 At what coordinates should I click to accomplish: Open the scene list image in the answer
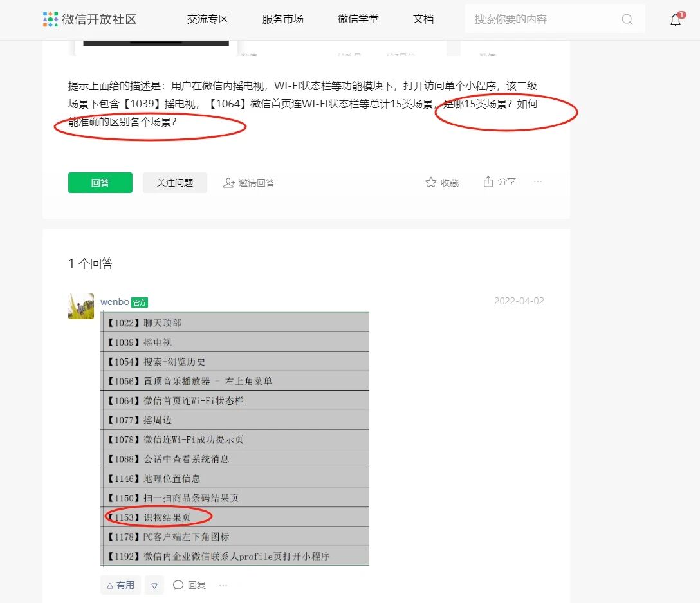[x=235, y=439]
